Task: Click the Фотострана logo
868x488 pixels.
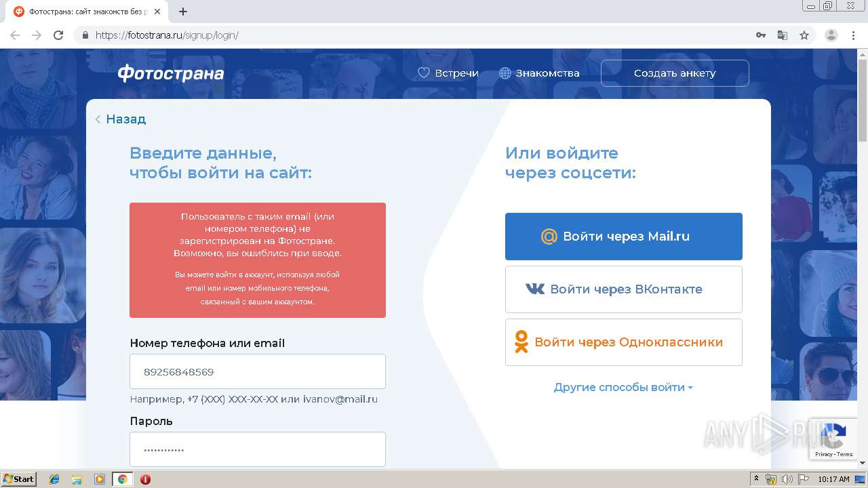Action: [x=170, y=73]
